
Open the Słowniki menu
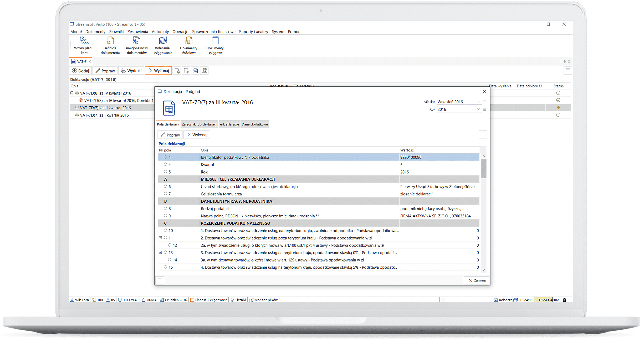pos(116,32)
